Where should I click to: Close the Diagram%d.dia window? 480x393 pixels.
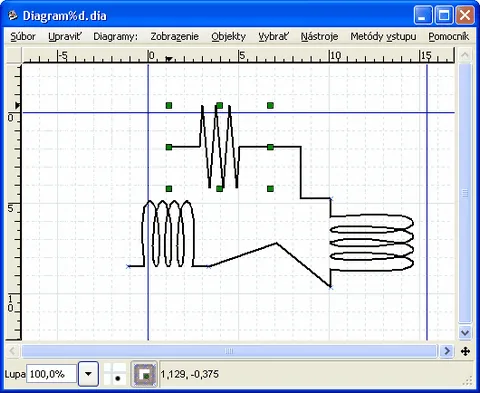coord(465,15)
